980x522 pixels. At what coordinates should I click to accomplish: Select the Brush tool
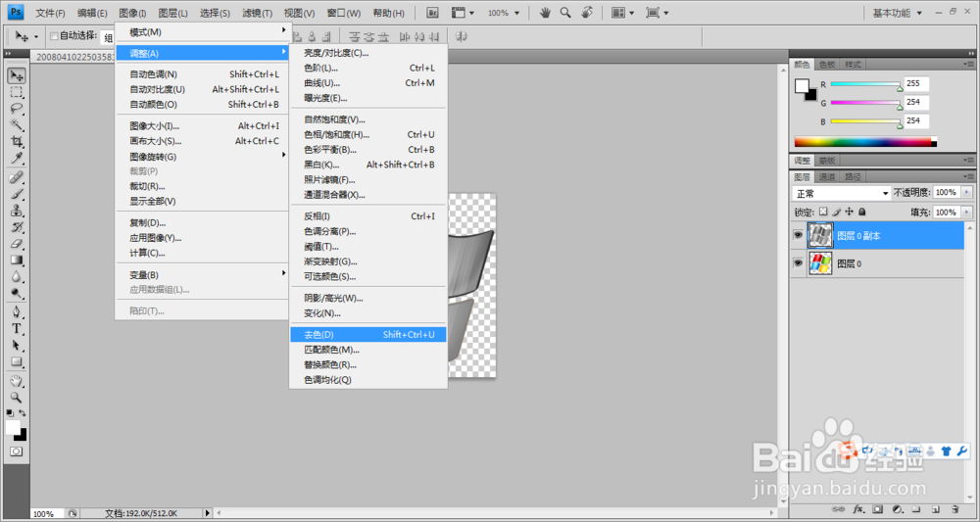click(x=17, y=194)
